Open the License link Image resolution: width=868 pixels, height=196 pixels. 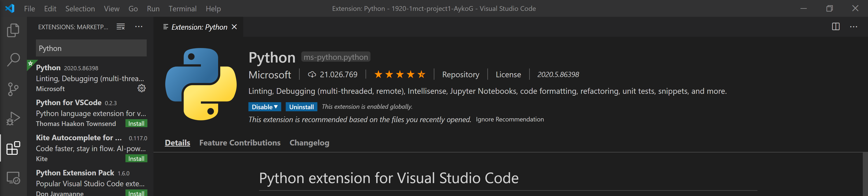point(508,74)
